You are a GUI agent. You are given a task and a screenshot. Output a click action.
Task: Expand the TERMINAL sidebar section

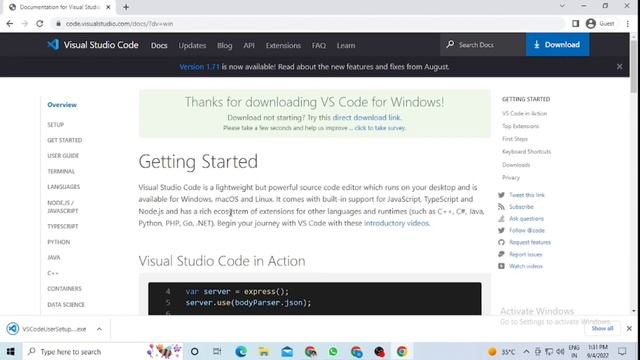[x=61, y=171]
